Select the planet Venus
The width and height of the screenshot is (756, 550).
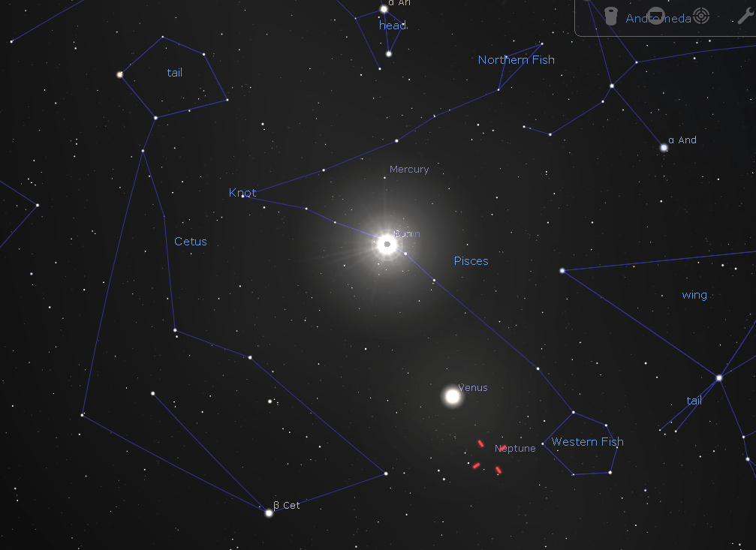coord(452,396)
